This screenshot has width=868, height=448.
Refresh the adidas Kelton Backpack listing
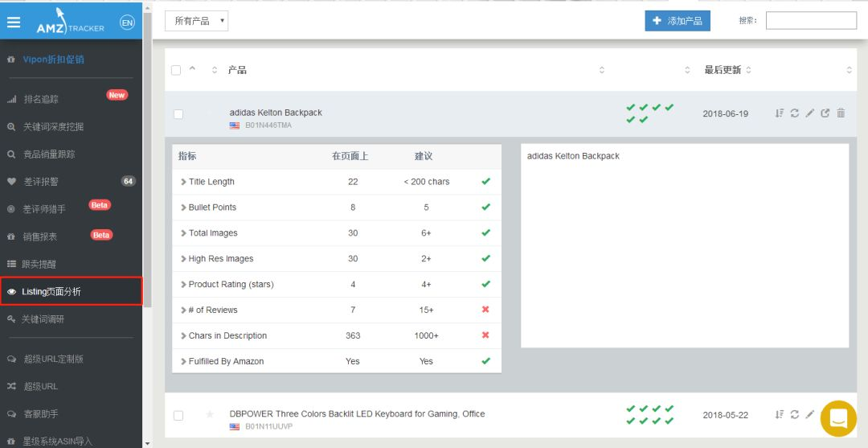[794, 113]
